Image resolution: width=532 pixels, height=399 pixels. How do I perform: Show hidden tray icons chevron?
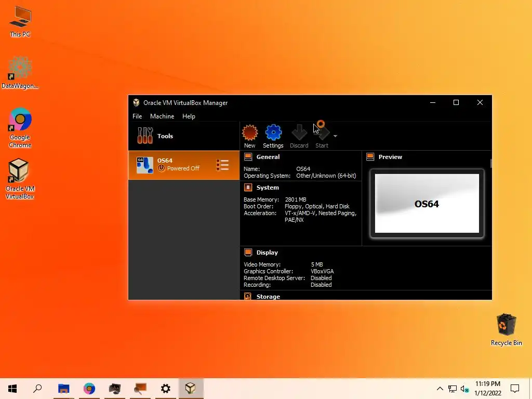[440, 389]
